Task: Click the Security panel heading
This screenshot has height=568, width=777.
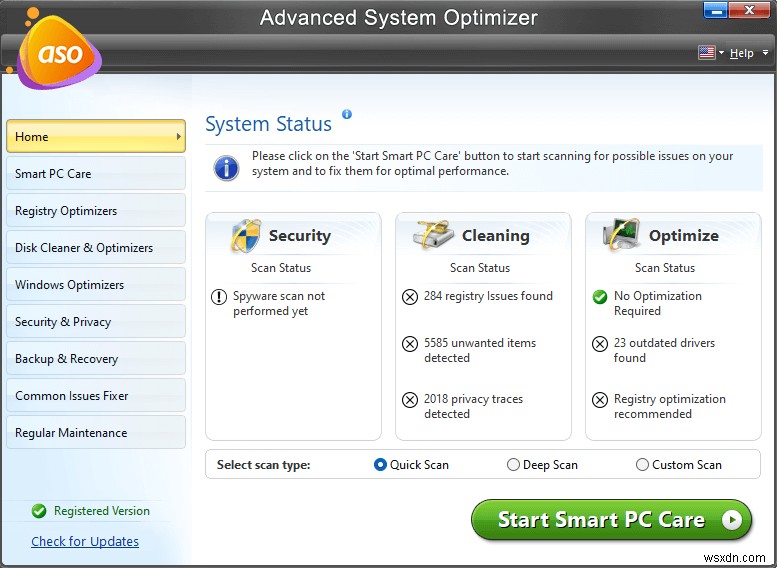Action: click(x=300, y=236)
